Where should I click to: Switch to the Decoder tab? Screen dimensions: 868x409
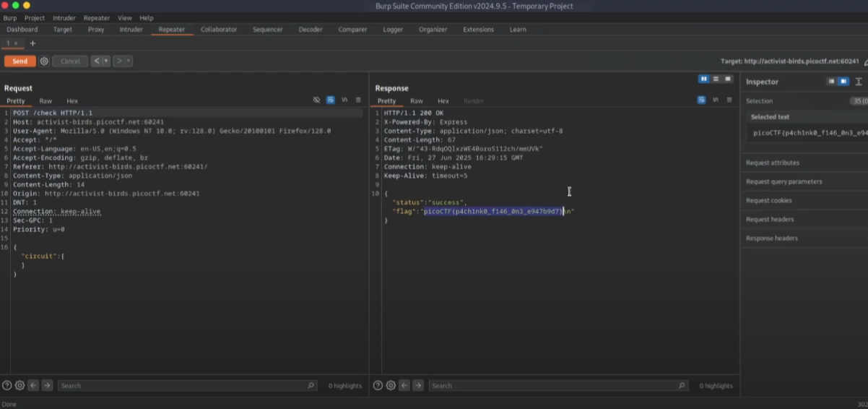[x=311, y=30]
